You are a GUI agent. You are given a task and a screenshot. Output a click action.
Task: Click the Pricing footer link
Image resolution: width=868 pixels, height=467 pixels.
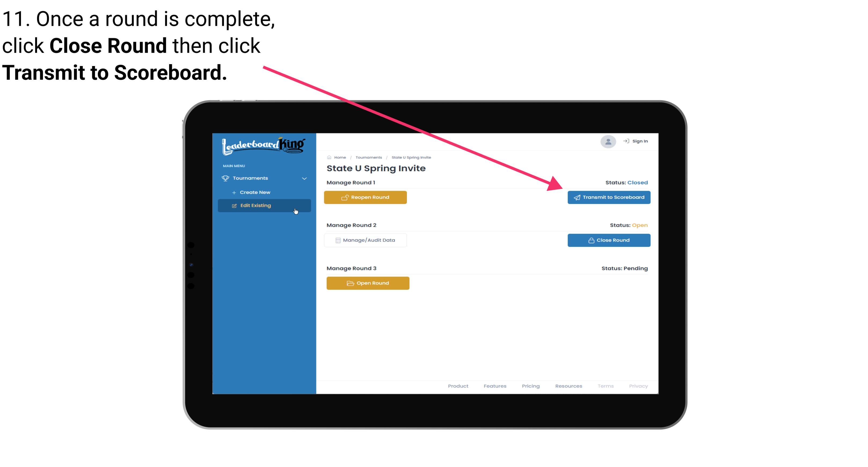coord(530,386)
